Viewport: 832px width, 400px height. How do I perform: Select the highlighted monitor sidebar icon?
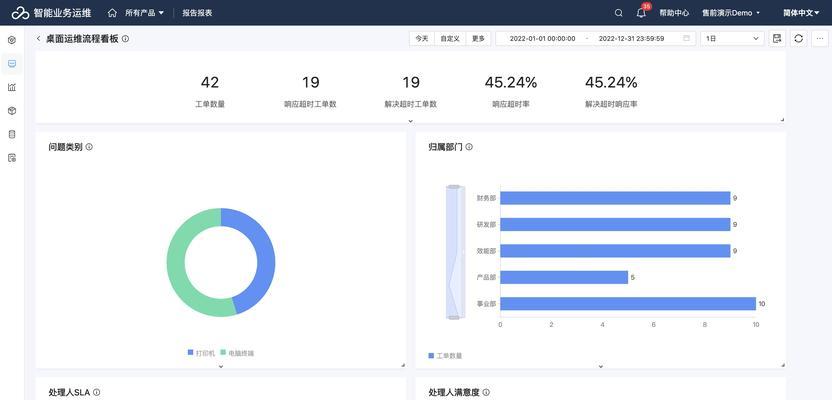[x=12, y=64]
